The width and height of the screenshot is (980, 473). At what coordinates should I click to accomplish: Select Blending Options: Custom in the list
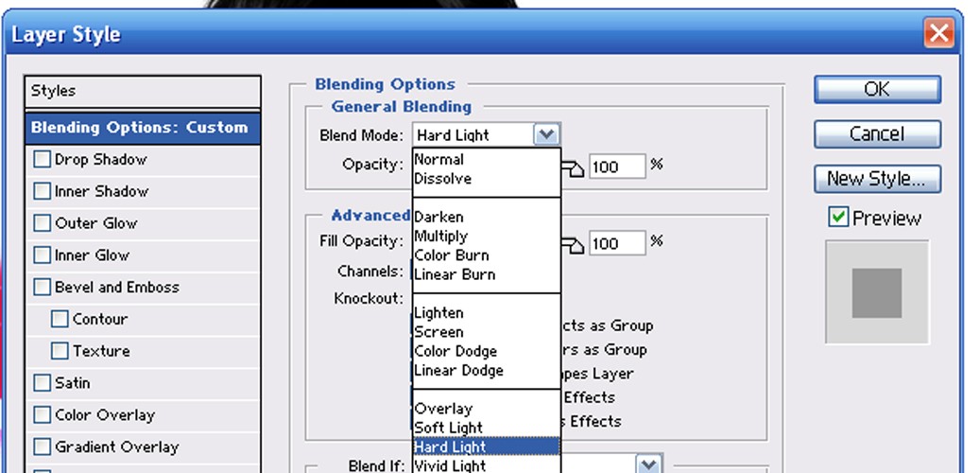[x=143, y=128]
